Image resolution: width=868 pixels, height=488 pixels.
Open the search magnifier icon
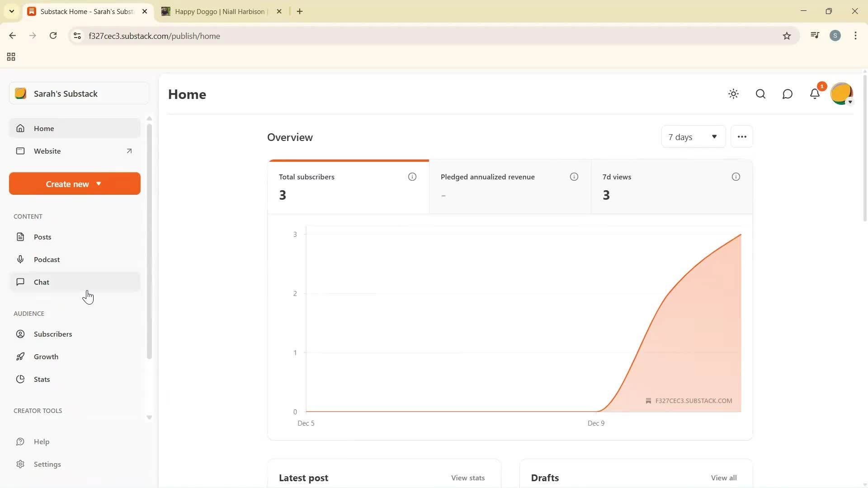pos(760,94)
